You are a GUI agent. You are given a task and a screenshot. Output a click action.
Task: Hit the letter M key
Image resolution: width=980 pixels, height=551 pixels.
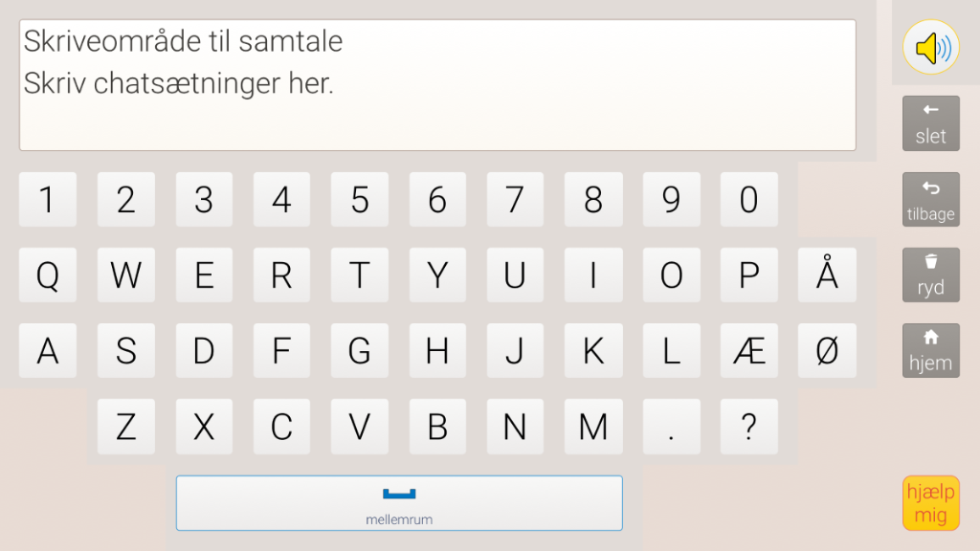593,427
